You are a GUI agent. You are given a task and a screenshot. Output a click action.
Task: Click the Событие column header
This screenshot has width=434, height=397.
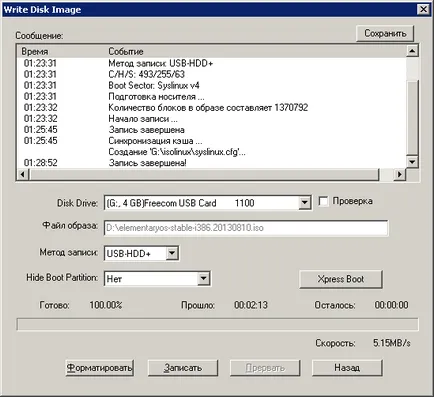(126, 52)
